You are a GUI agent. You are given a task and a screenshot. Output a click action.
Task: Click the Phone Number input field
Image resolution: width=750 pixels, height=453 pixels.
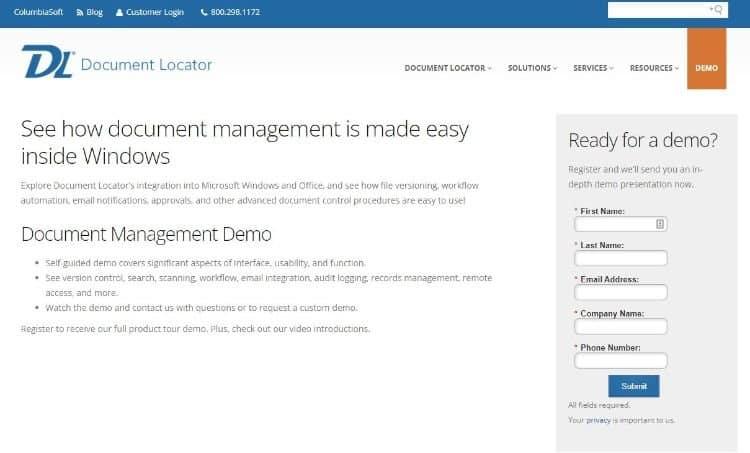coord(620,361)
